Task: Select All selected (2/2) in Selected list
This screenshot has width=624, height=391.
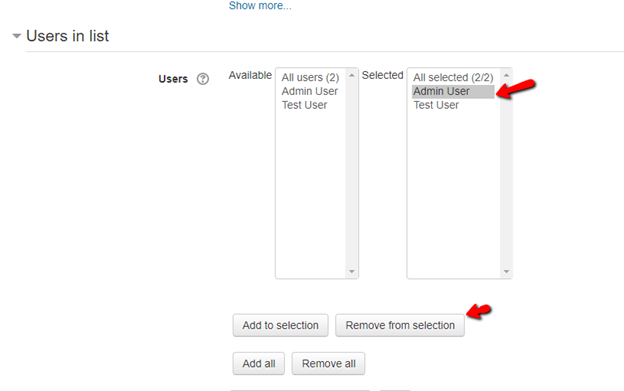Action: click(453, 77)
